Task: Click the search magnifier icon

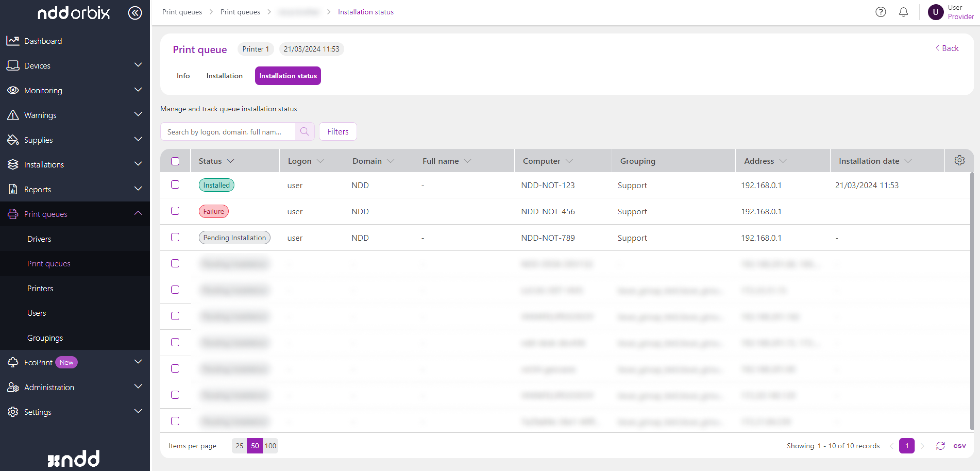Action: (x=304, y=132)
